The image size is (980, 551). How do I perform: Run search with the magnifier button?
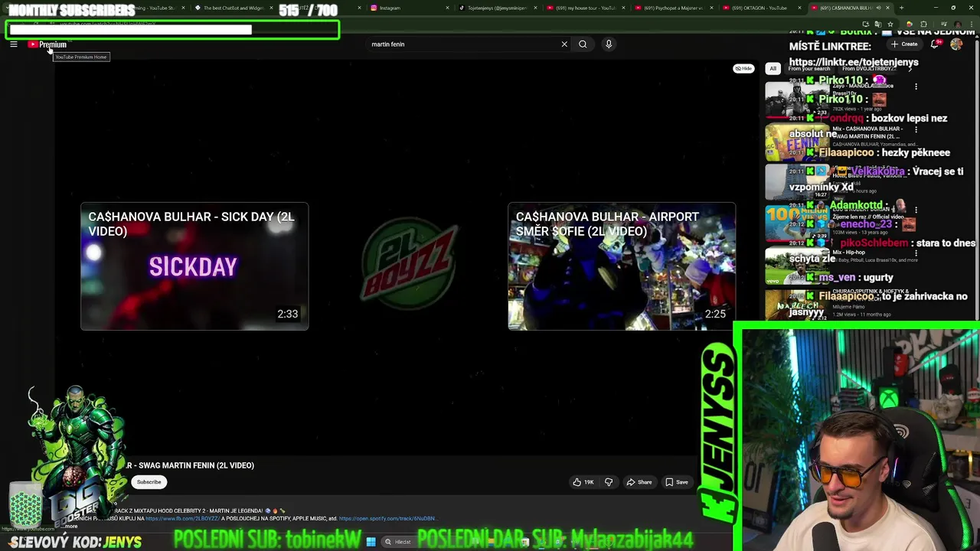pyautogui.click(x=583, y=44)
